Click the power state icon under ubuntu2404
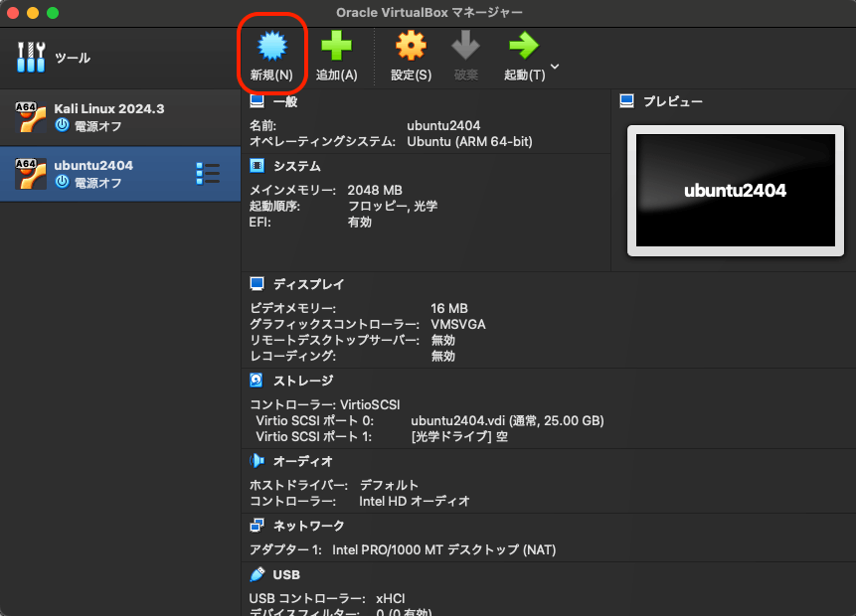 pyautogui.click(x=63, y=182)
